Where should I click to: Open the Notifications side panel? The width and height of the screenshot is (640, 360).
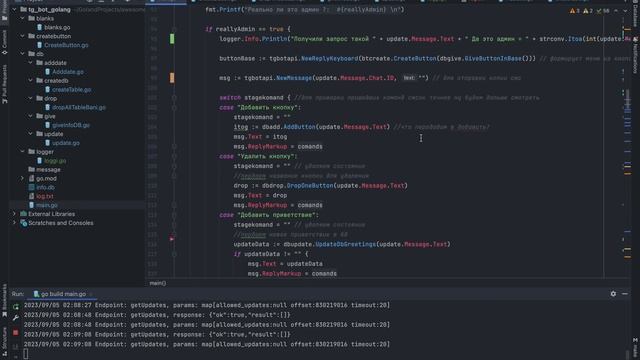click(x=636, y=55)
